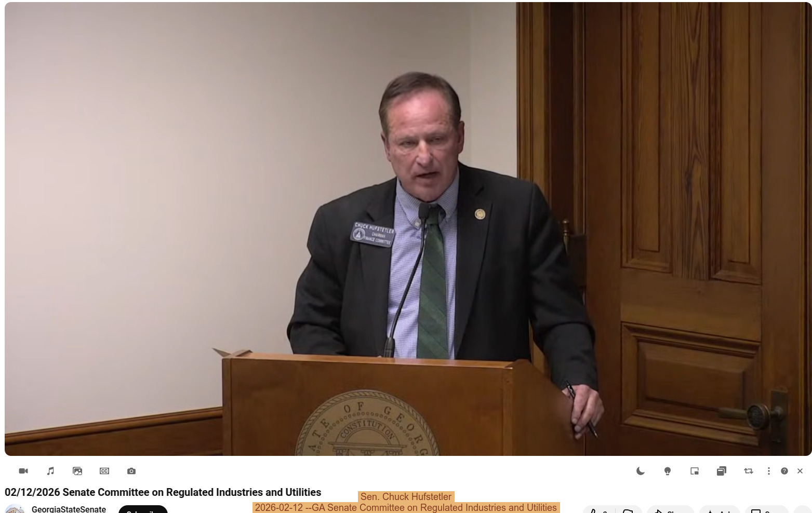Activate the loop repeat icon
812x513 pixels.
point(748,470)
